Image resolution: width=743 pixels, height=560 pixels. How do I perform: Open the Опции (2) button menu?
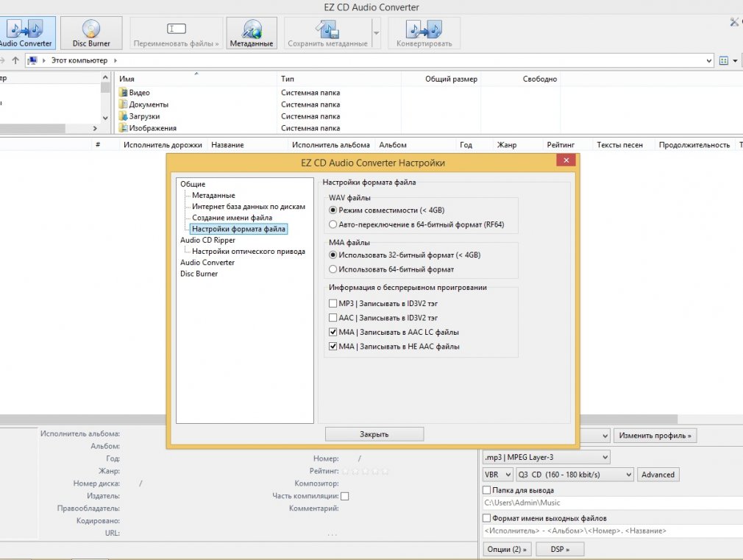(507, 549)
